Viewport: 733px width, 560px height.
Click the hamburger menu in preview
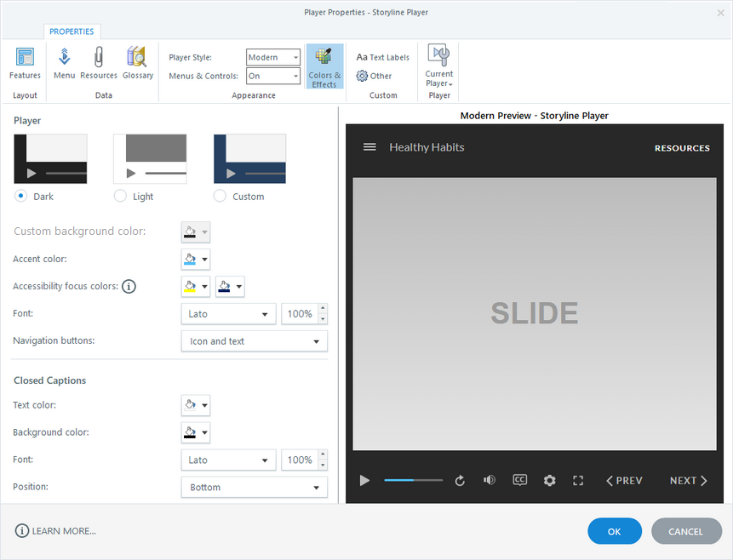click(369, 147)
